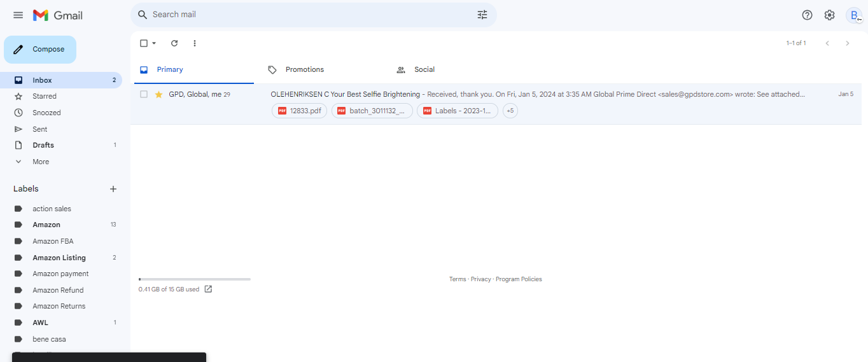Open the Amazon payment label
The width and height of the screenshot is (868, 362).
click(61, 274)
